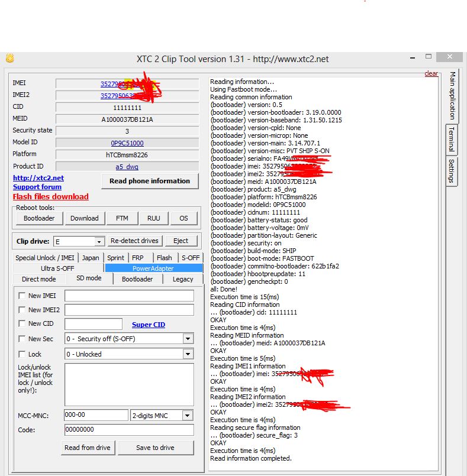This screenshot has height=476, width=467.
Task: Open the Main application side tab
Action: click(452, 96)
